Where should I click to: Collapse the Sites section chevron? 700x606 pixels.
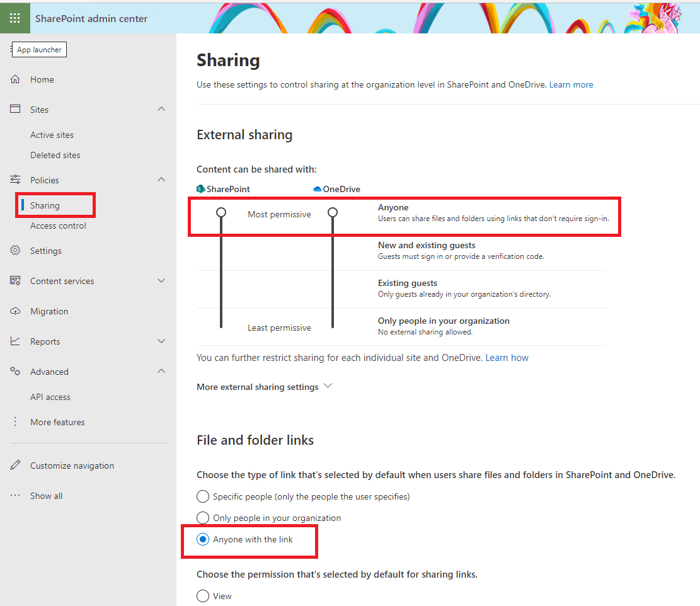click(161, 109)
